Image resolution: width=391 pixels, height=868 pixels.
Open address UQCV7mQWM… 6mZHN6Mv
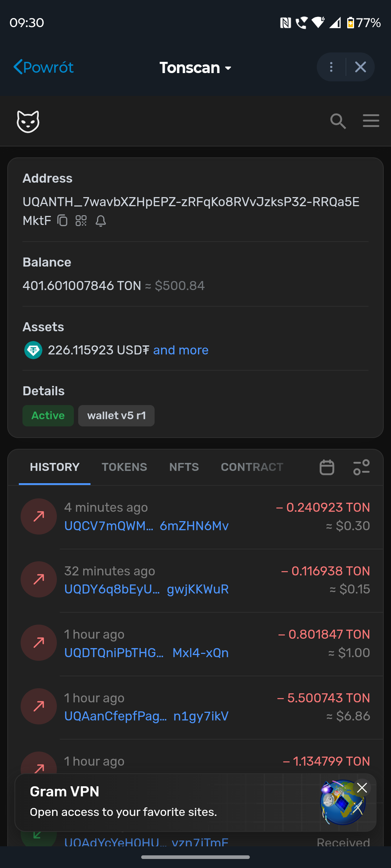tap(146, 526)
